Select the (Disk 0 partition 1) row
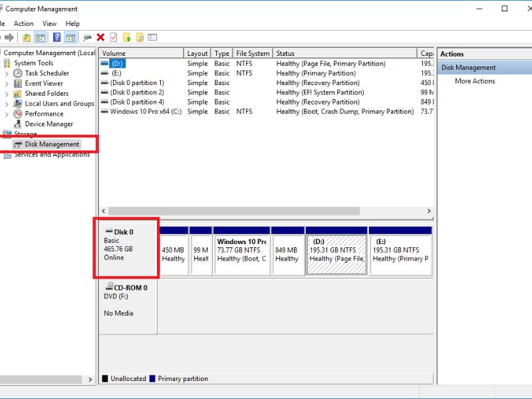The height and width of the screenshot is (399, 532). tap(267, 82)
